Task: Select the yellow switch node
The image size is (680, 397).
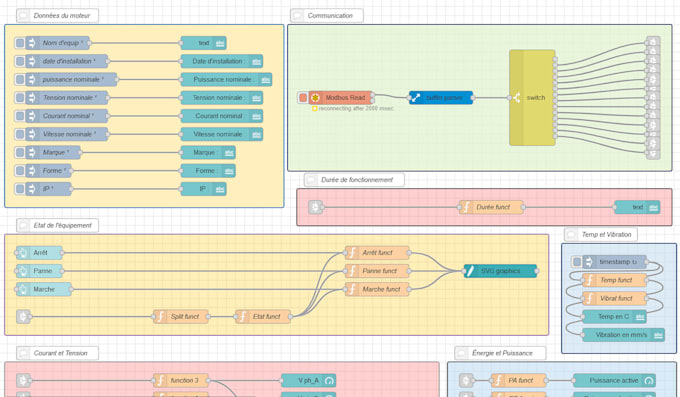Action: pyautogui.click(x=532, y=98)
